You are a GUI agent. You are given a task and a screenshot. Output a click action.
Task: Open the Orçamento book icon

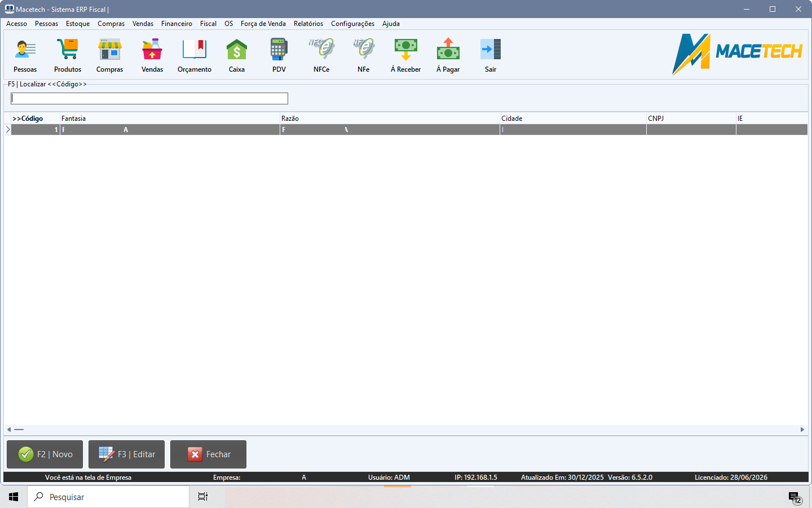coord(195,50)
